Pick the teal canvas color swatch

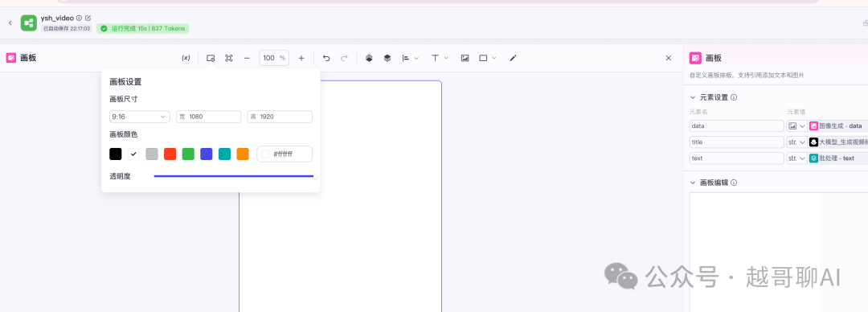point(224,154)
